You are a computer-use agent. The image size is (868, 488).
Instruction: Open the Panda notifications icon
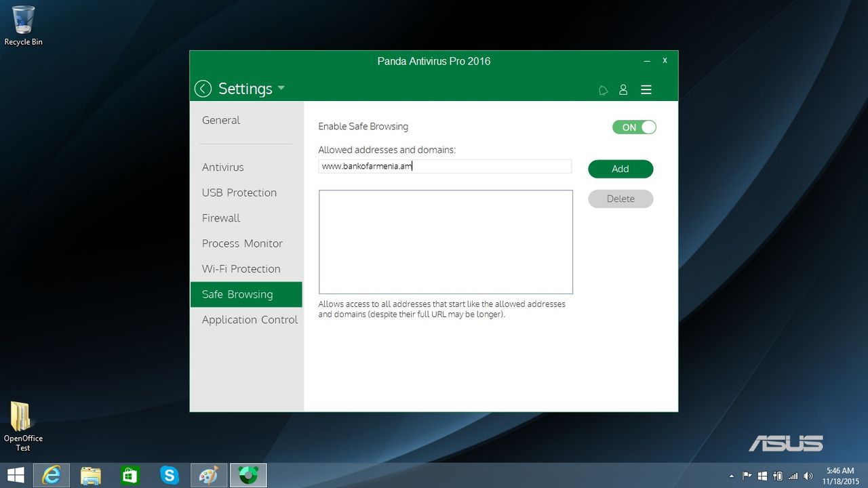[x=603, y=90]
